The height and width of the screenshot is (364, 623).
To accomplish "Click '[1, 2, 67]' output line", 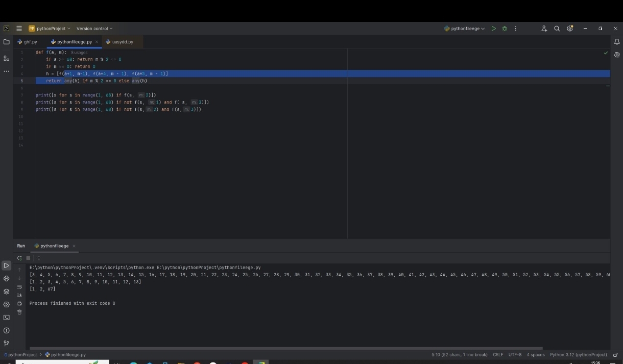I will pos(42,289).
